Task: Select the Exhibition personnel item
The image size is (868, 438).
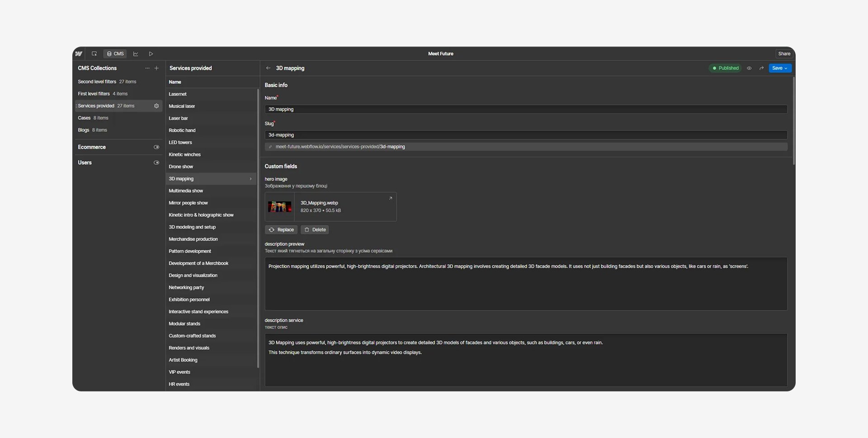Action: pyautogui.click(x=211, y=300)
